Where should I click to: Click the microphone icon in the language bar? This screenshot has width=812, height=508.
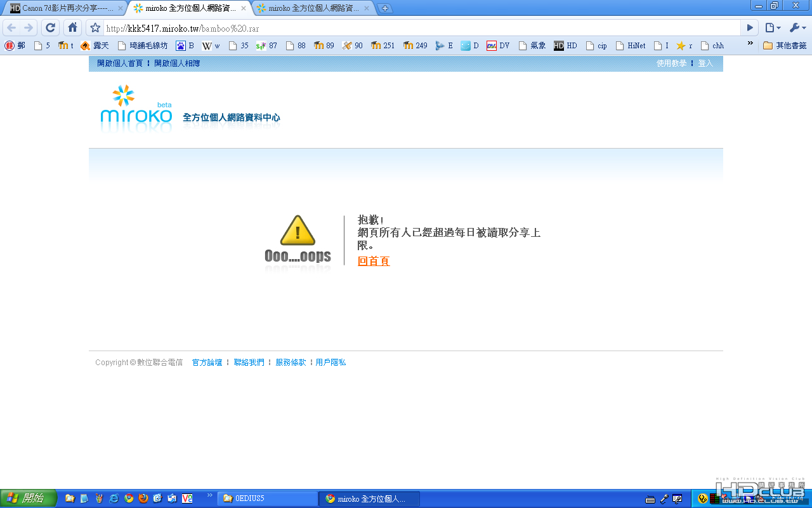[664, 499]
